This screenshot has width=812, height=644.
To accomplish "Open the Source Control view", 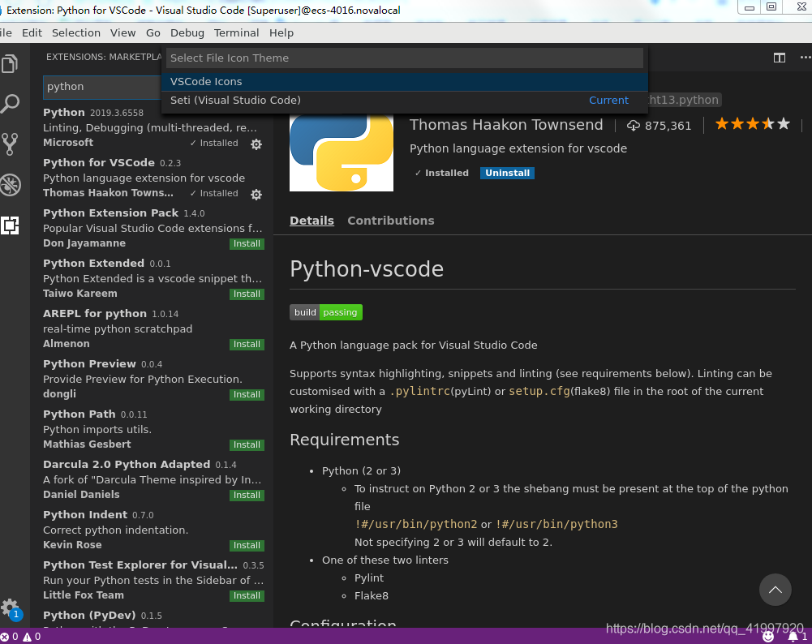I will [10, 144].
